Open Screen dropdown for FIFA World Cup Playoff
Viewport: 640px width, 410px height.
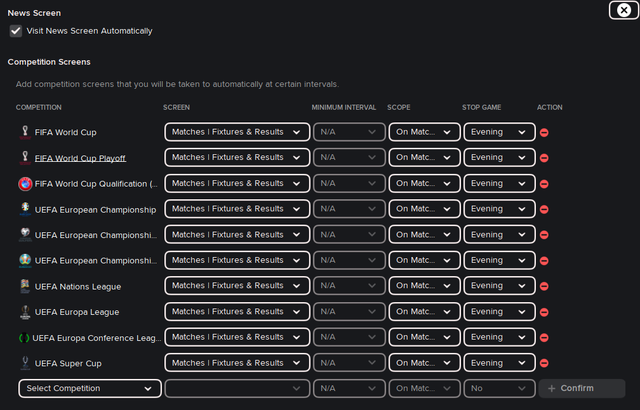[x=237, y=157]
